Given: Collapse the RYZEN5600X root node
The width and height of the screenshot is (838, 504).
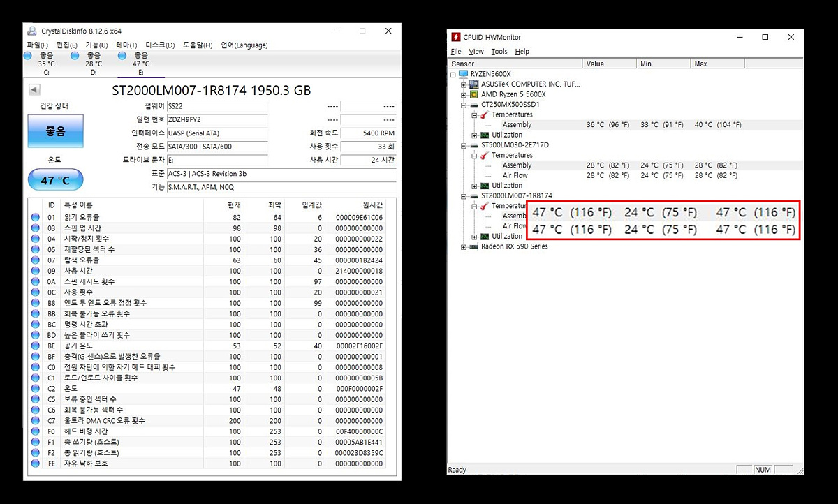Looking at the screenshot, I should [x=453, y=74].
